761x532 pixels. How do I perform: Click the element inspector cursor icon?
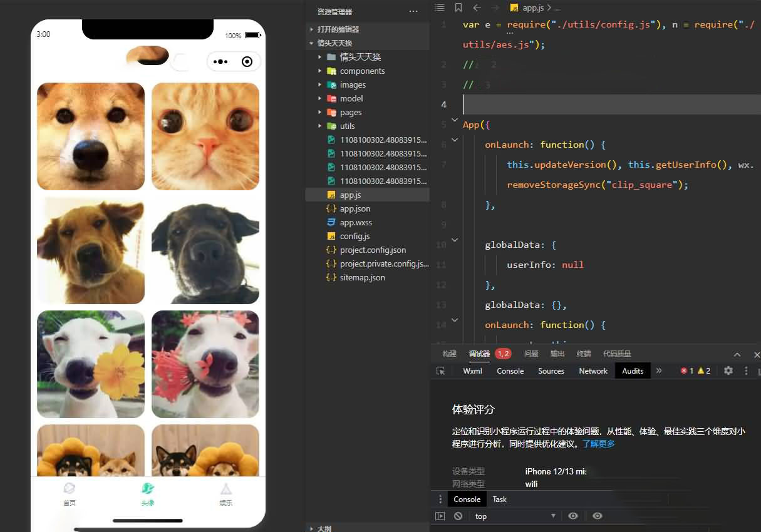tap(440, 371)
